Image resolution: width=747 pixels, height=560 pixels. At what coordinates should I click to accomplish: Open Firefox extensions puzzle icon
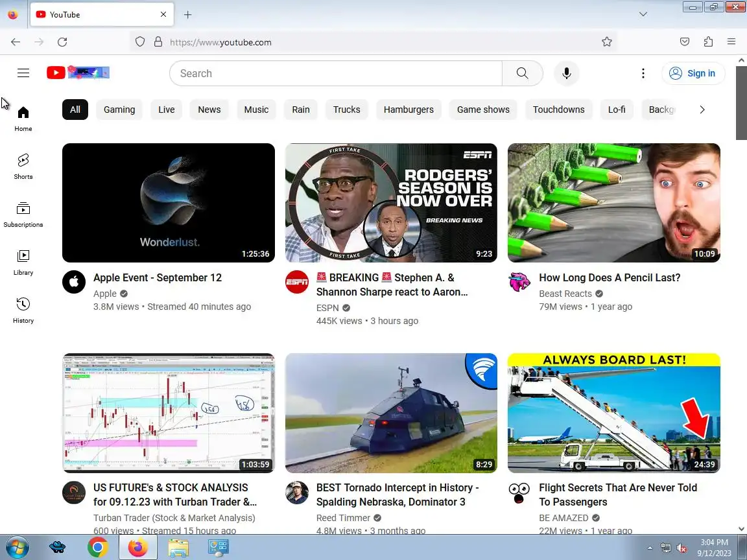[708, 42]
